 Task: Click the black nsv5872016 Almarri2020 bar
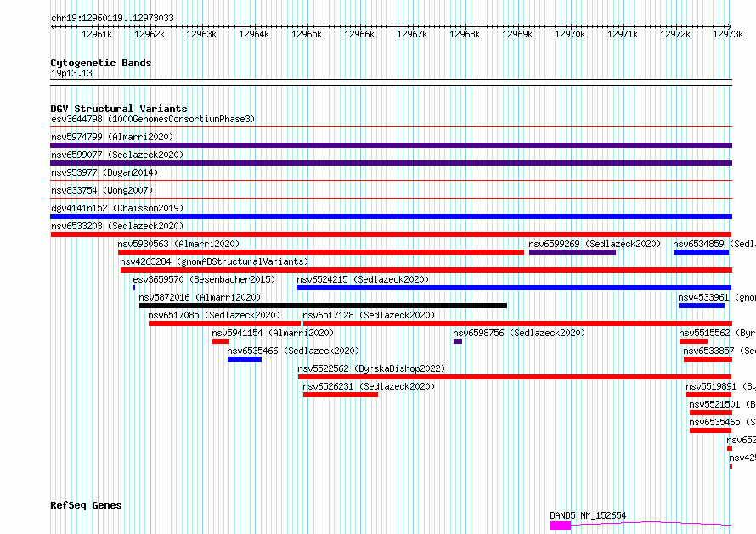pyautogui.click(x=323, y=306)
